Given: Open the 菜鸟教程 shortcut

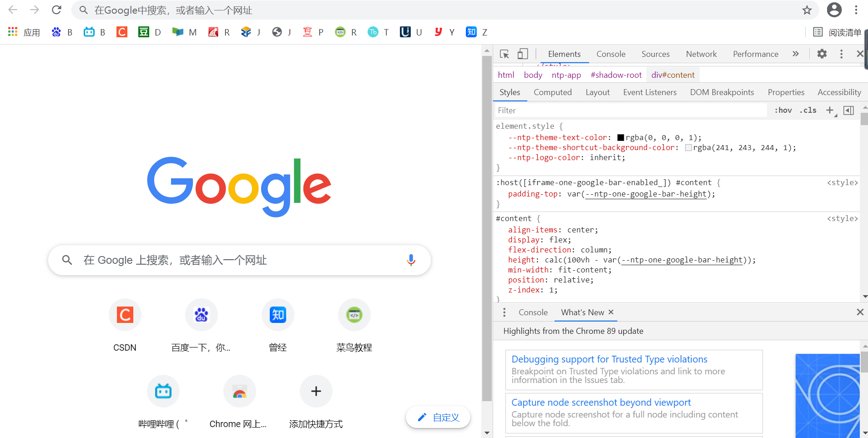Looking at the screenshot, I should tap(354, 315).
